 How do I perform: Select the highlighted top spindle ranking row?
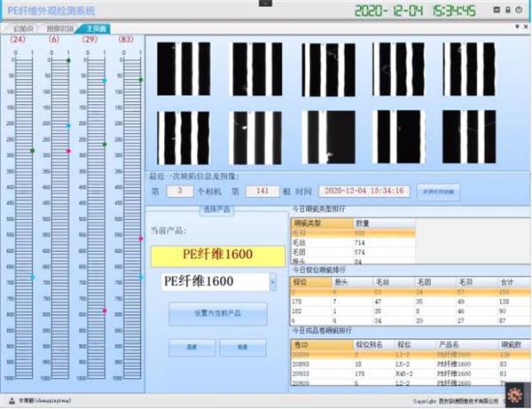[x=410, y=292]
